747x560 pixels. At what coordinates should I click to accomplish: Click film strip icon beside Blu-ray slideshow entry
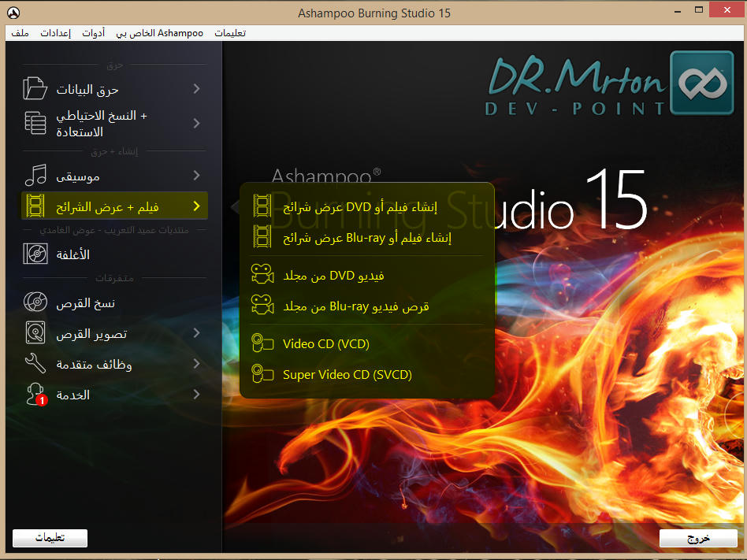pyautogui.click(x=262, y=237)
